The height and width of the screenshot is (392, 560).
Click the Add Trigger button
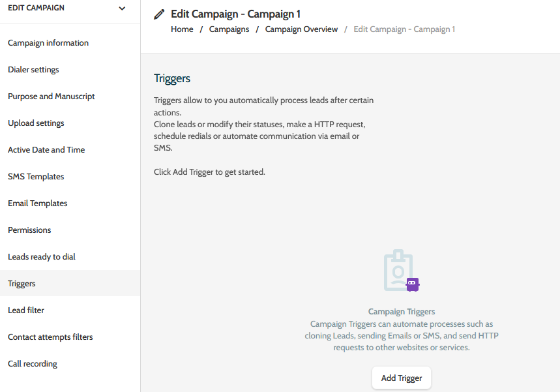pyautogui.click(x=401, y=378)
